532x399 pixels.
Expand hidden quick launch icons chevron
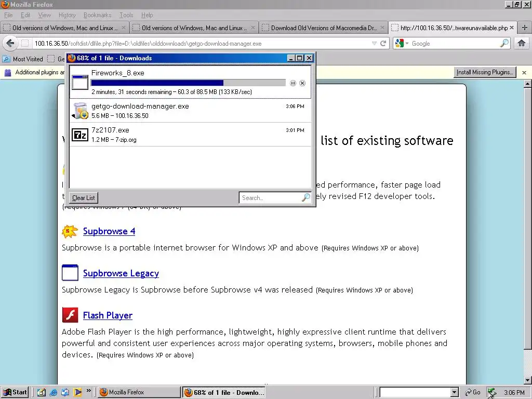pyautogui.click(x=88, y=391)
